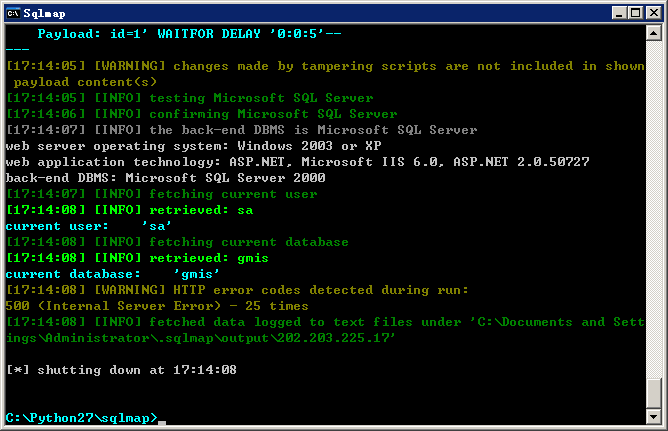Viewport: 668px width, 431px height.
Task: Click the Sqlmap title bar text
Action: [x=44, y=14]
